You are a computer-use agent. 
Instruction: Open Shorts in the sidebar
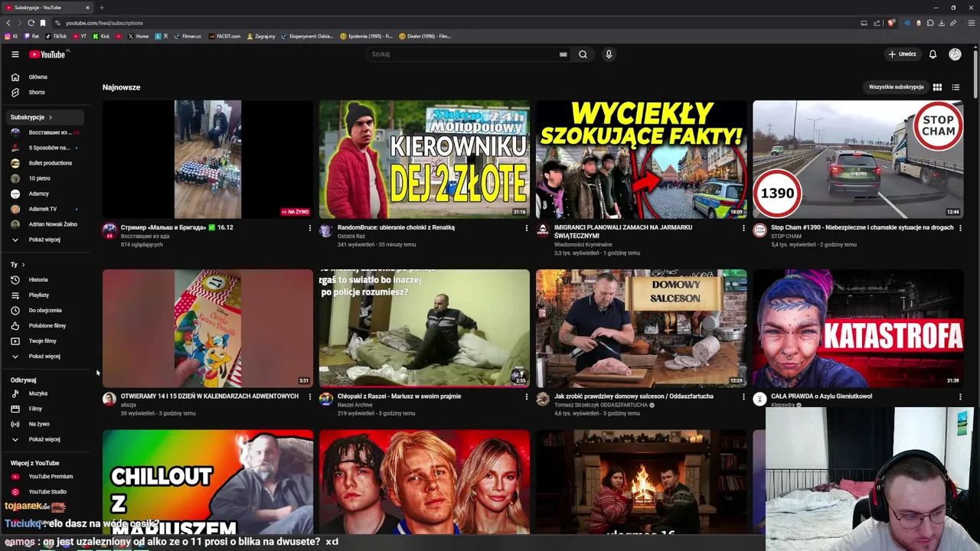pyautogui.click(x=44, y=92)
